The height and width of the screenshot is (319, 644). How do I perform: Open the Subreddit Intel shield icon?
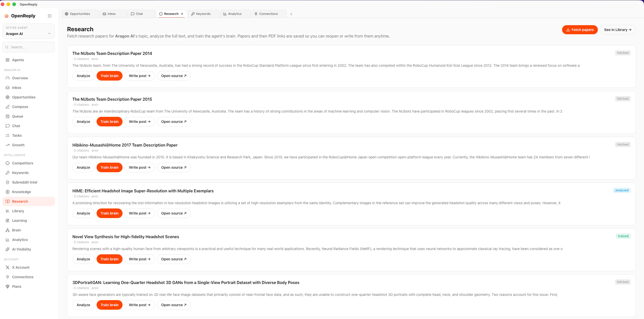point(8,182)
